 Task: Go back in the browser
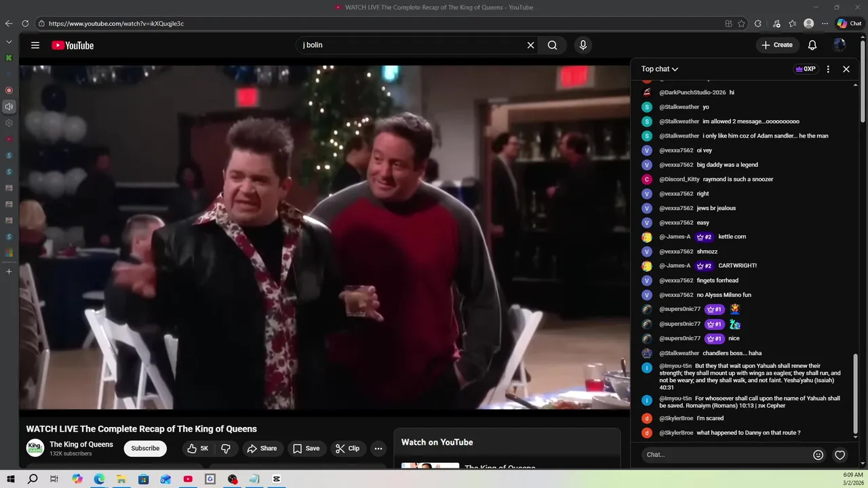[x=9, y=23]
